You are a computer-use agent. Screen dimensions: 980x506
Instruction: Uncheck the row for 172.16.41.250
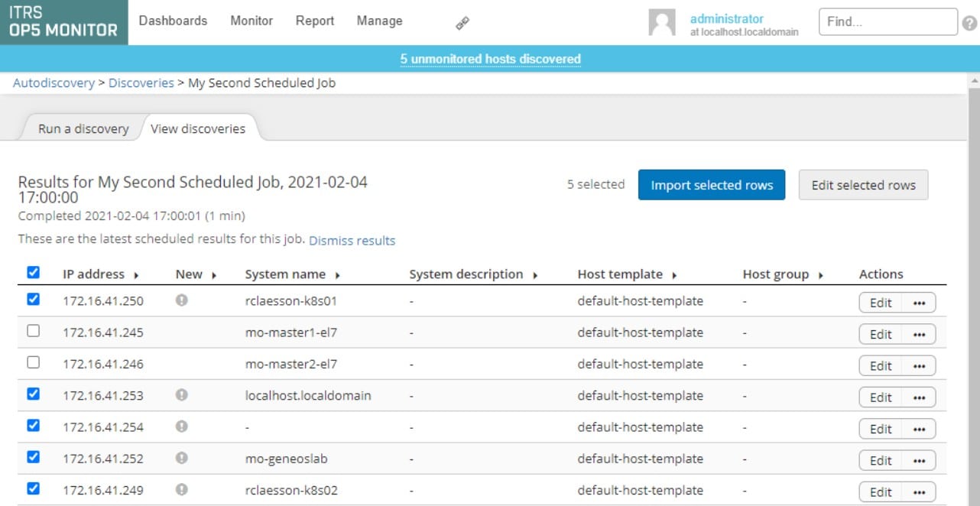pyautogui.click(x=33, y=299)
